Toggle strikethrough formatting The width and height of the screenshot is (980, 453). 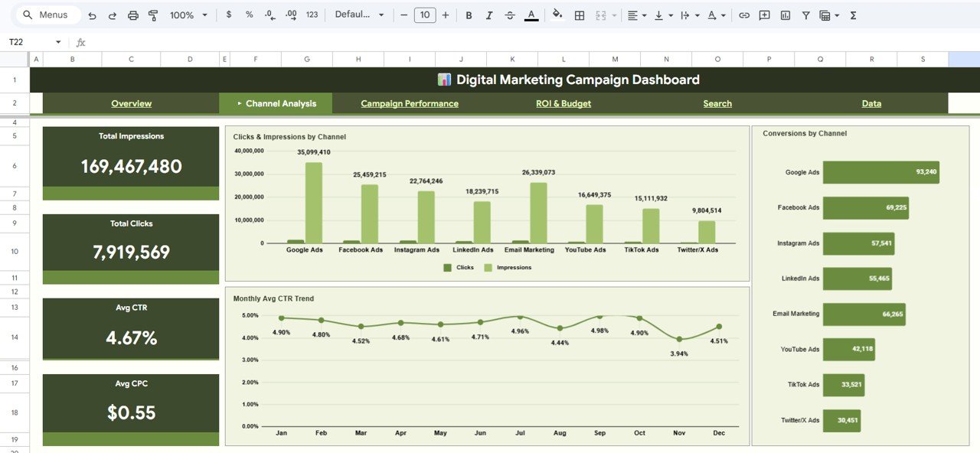[x=509, y=15]
